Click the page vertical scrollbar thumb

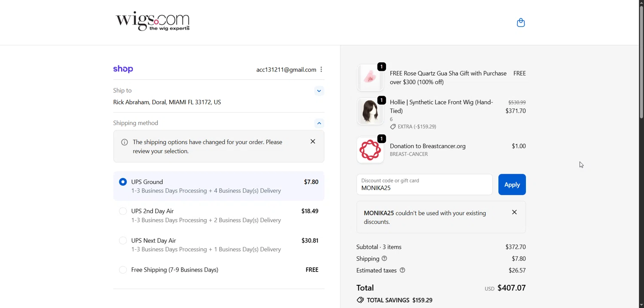[x=641, y=62]
